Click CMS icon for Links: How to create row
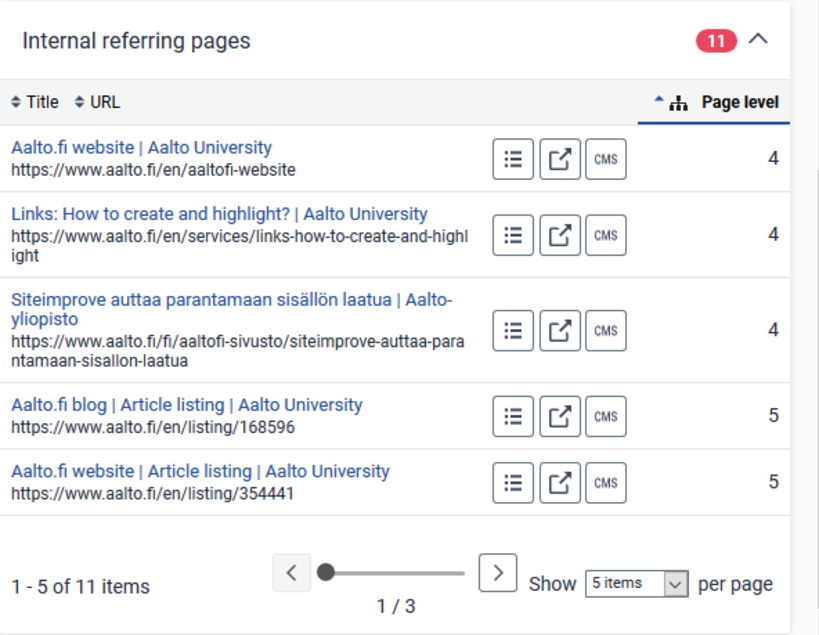 coord(606,235)
